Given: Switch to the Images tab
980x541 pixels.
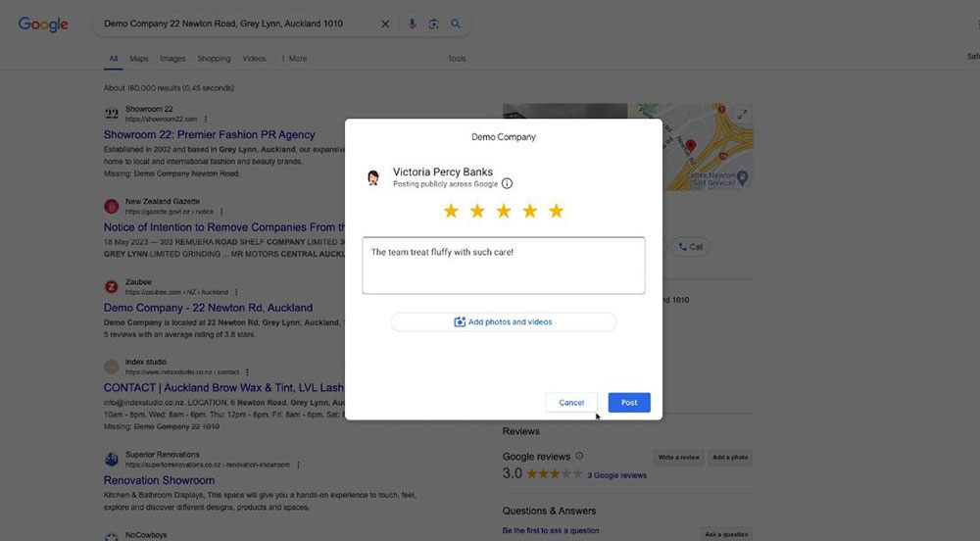Looking at the screenshot, I should coord(172,59).
